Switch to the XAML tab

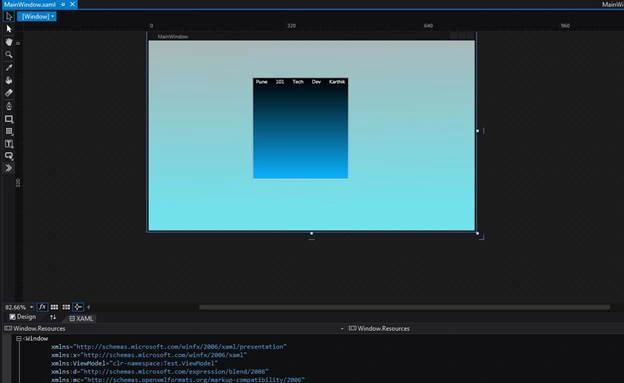coord(81,319)
